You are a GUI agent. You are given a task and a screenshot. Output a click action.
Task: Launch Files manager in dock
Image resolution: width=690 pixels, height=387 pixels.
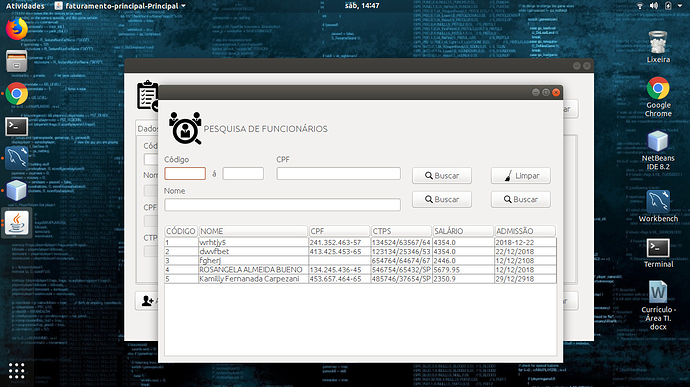click(17, 61)
